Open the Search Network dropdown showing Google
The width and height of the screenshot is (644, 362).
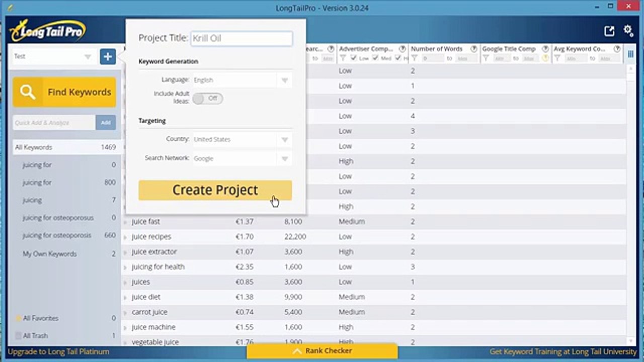coord(242,158)
